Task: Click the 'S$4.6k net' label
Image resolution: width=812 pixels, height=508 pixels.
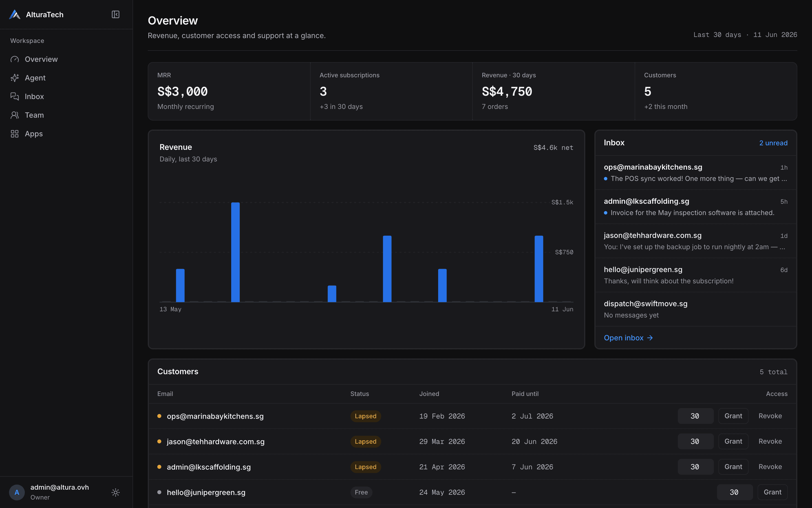Action: [553, 148]
